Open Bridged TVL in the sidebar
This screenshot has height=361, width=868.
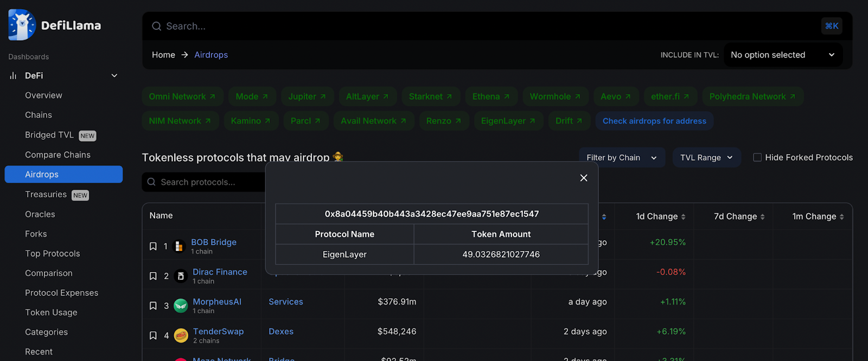point(49,135)
